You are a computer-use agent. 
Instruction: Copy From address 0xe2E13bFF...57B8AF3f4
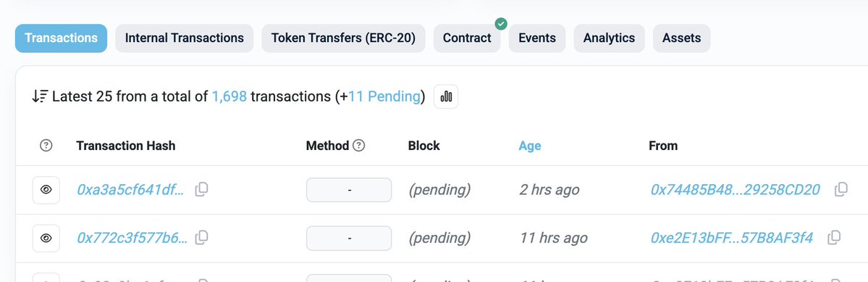(834, 238)
